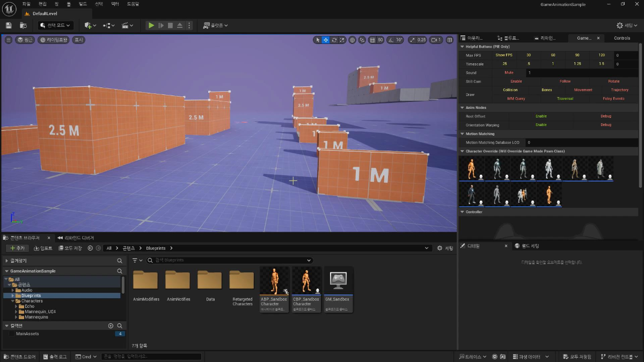Click the add collection plus icon
The width and height of the screenshot is (644, 362).
(x=111, y=326)
